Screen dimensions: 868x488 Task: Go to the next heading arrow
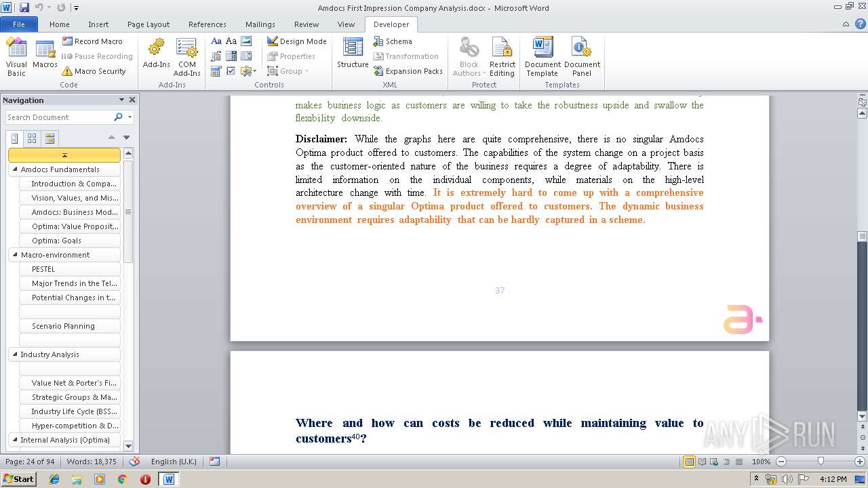pyautogui.click(x=126, y=138)
